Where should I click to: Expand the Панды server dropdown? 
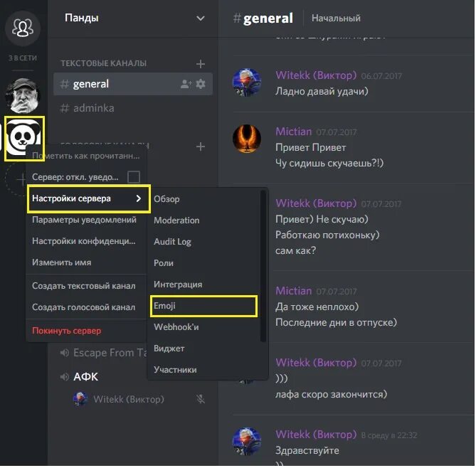(201, 18)
